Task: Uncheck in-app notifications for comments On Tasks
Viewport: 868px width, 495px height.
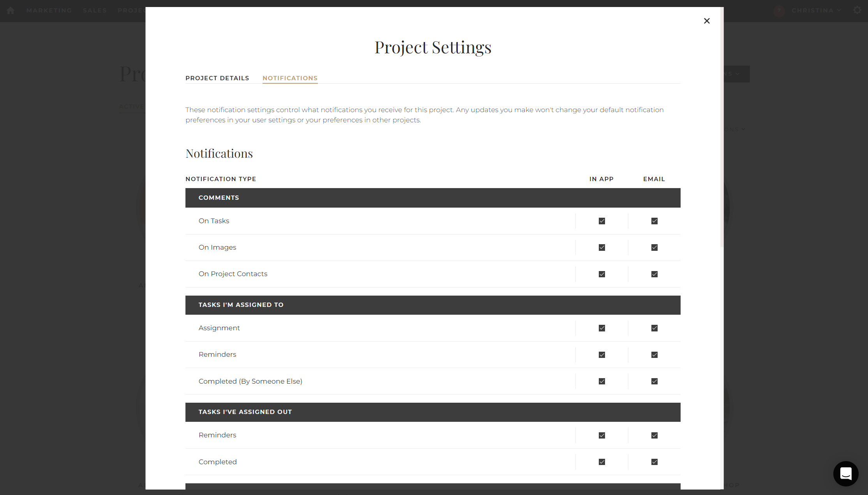Action: [x=602, y=221]
